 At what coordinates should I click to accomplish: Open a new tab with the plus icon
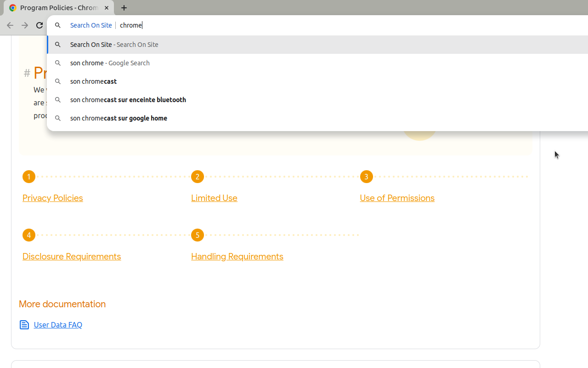point(124,8)
